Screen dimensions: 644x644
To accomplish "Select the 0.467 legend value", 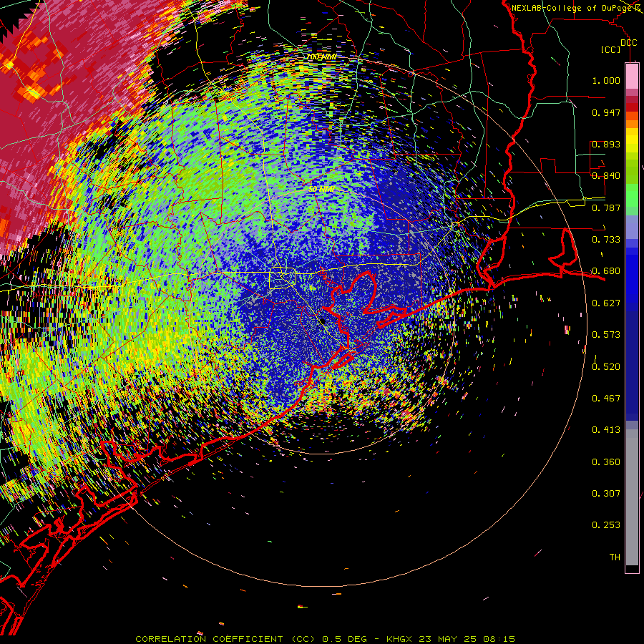I will pyautogui.click(x=606, y=399).
